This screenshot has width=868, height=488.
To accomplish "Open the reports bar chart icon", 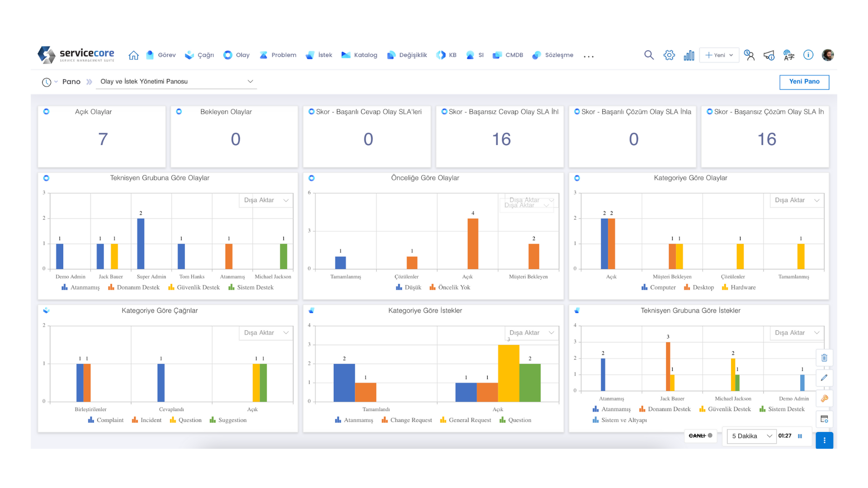I will click(x=689, y=55).
